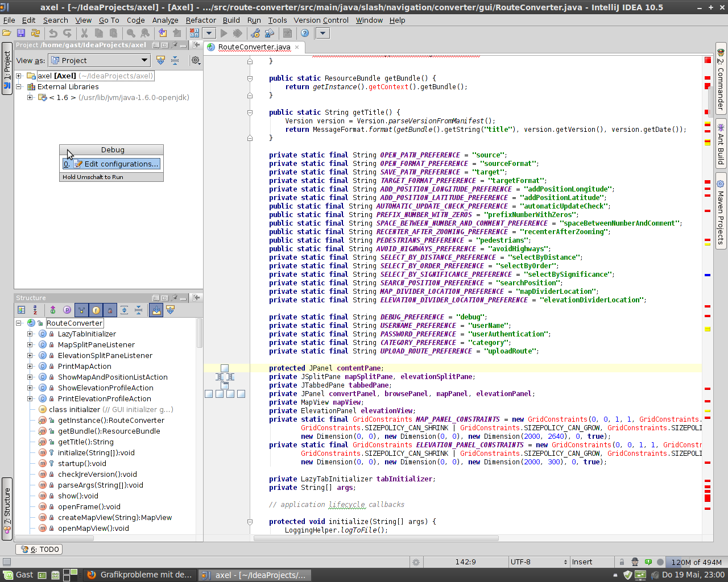This screenshot has width=728, height=582.
Task: Click the Open file toolbar icon
Action: (x=7, y=33)
